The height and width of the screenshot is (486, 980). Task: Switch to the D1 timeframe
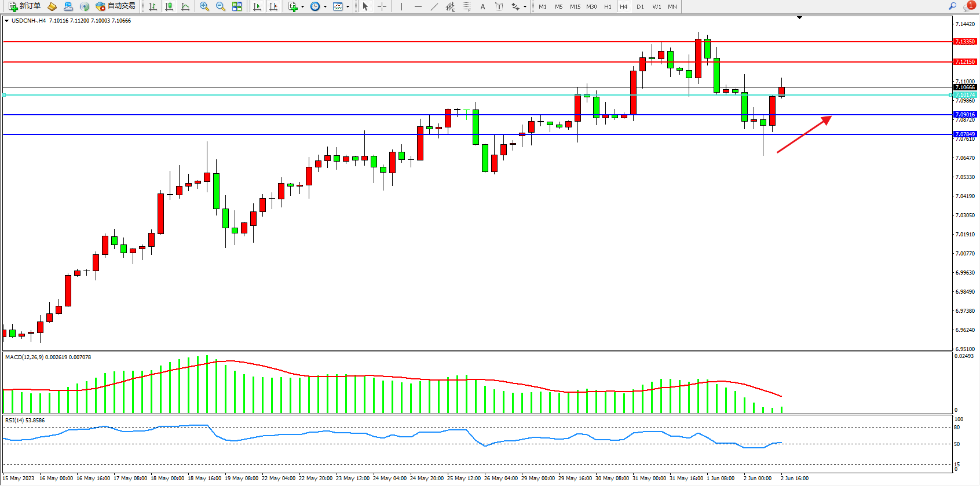(x=640, y=7)
